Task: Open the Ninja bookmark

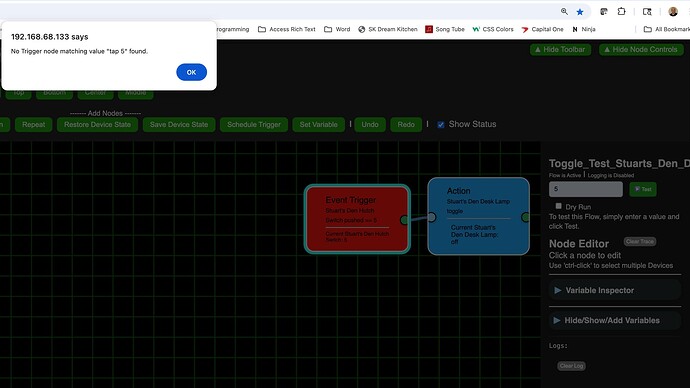Action: point(584,29)
